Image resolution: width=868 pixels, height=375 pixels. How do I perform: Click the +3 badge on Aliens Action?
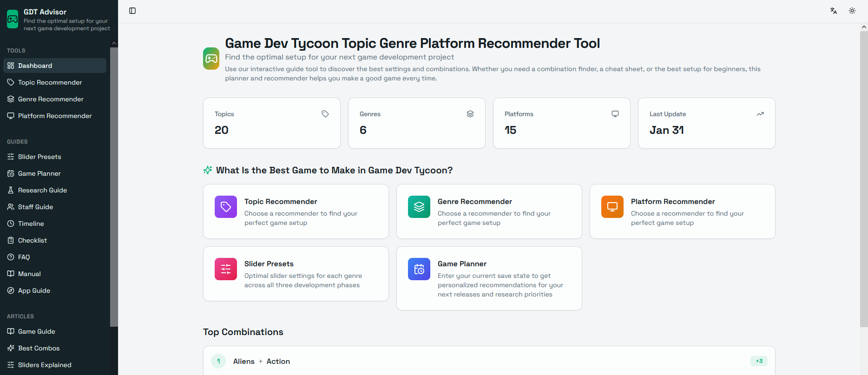(x=759, y=361)
